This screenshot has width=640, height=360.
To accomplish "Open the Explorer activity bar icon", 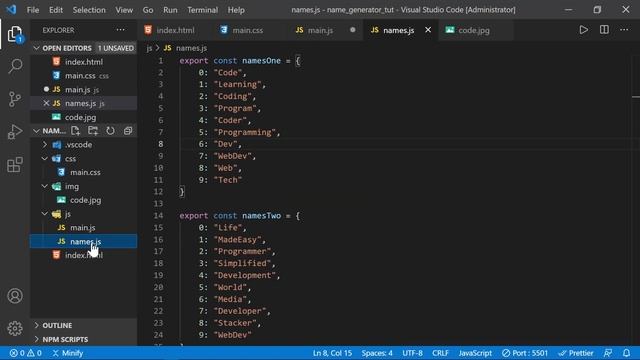I will [15, 34].
